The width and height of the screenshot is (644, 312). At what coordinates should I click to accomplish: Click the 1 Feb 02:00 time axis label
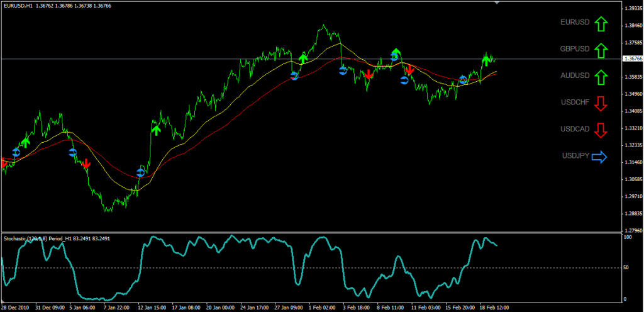(x=321, y=308)
